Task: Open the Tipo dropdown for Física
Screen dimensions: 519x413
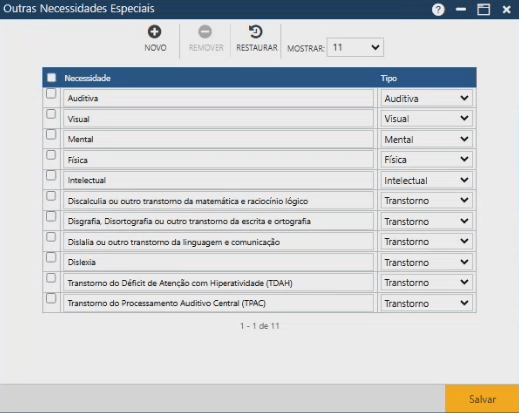Action: (x=426, y=160)
